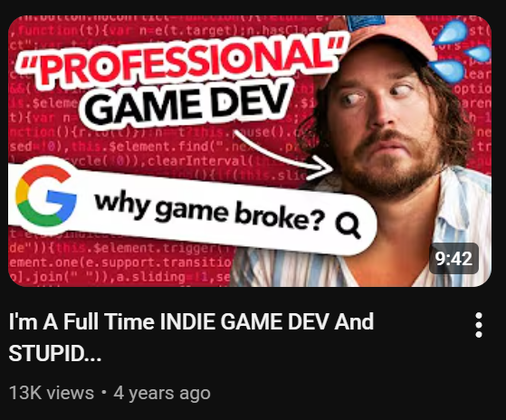Open the video's three-dot more options menu
This screenshot has height=420, width=506.
(479, 325)
